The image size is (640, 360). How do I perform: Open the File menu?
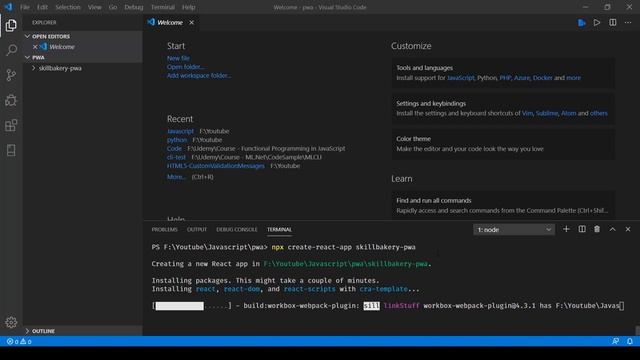click(x=25, y=7)
